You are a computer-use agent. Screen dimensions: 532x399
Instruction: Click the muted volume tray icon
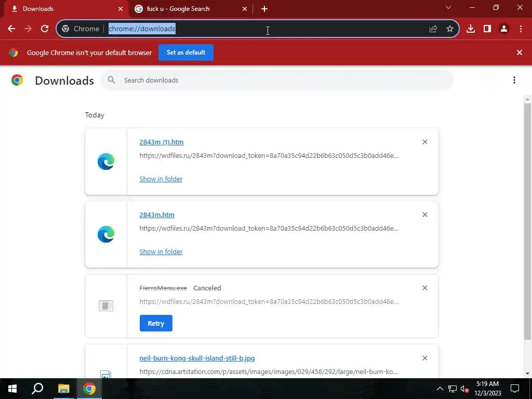[x=465, y=389]
